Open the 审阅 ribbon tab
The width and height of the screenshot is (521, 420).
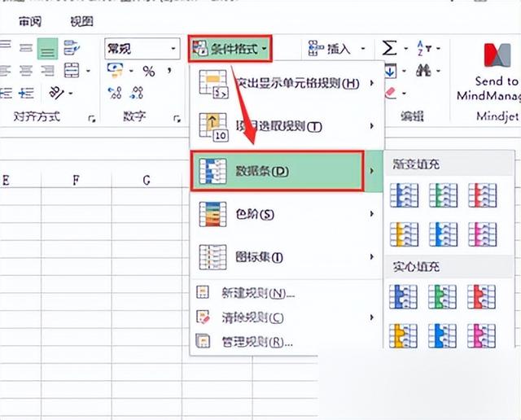30,22
